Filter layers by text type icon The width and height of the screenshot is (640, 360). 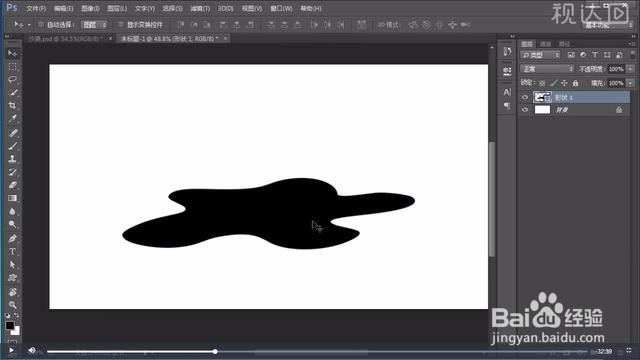tap(595, 55)
